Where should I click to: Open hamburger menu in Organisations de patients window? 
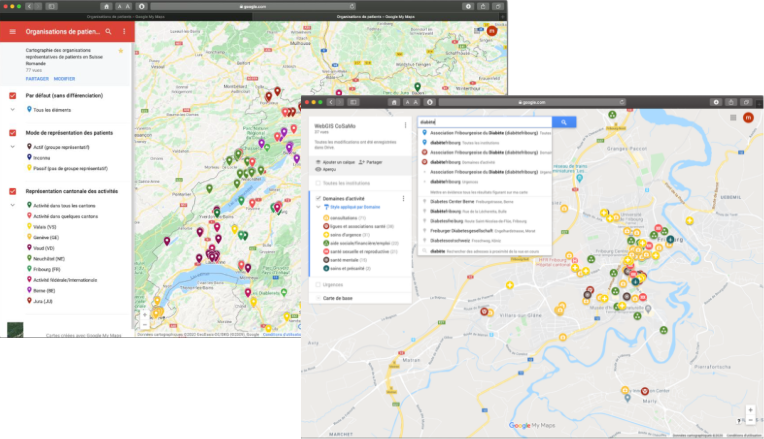(13, 32)
